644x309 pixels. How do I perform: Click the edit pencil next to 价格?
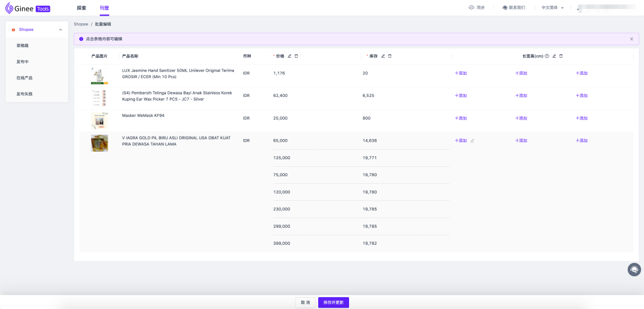[x=289, y=56]
